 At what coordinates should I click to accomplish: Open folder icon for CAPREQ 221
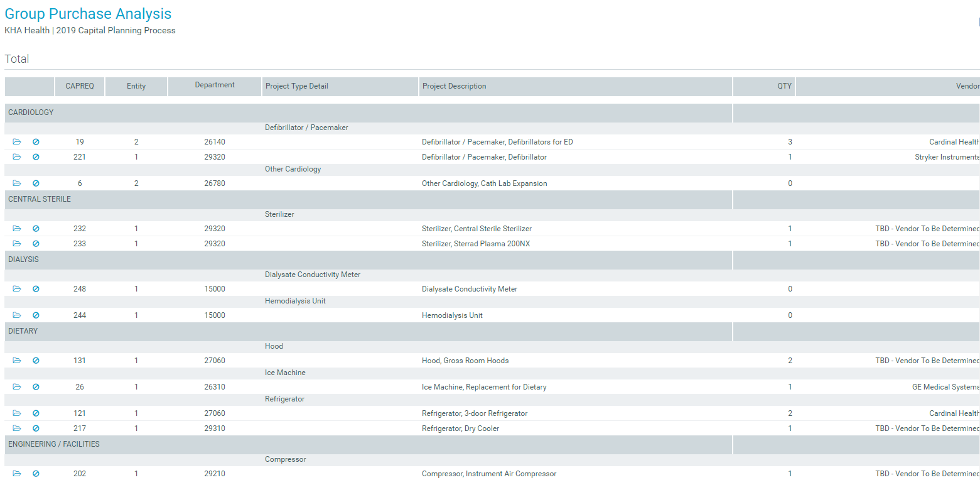[17, 157]
